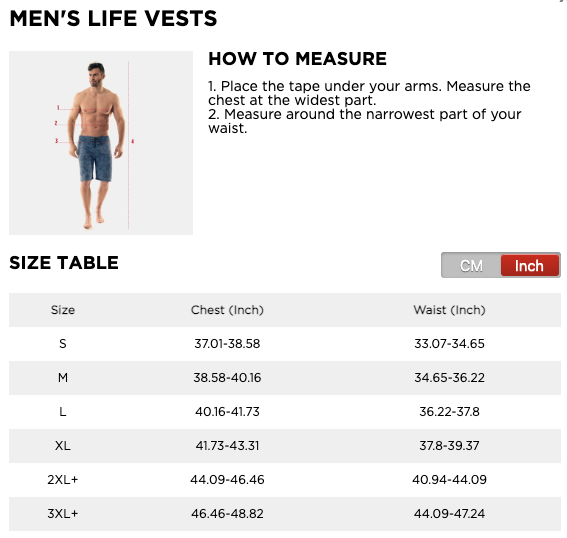Viewport: 567px width, 538px height.
Task: Click measurement marker 1 on model's chest
Action: [58, 108]
